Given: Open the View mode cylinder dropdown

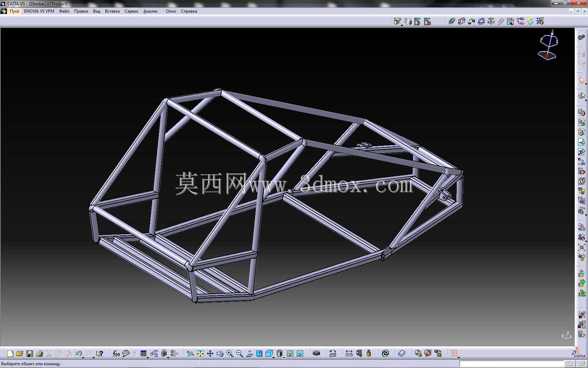Looking at the screenshot, I should (283, 357).
